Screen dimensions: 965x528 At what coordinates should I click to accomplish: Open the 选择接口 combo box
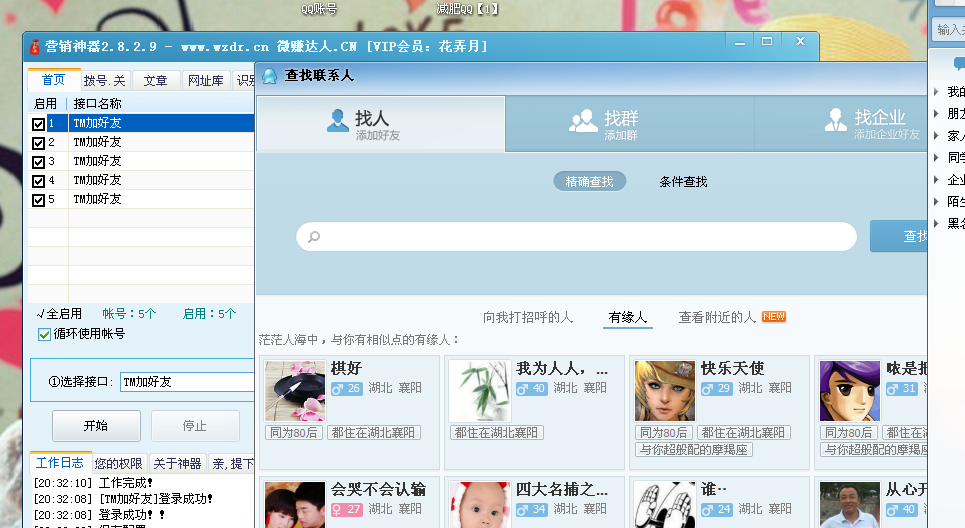[x=187, y=382]
